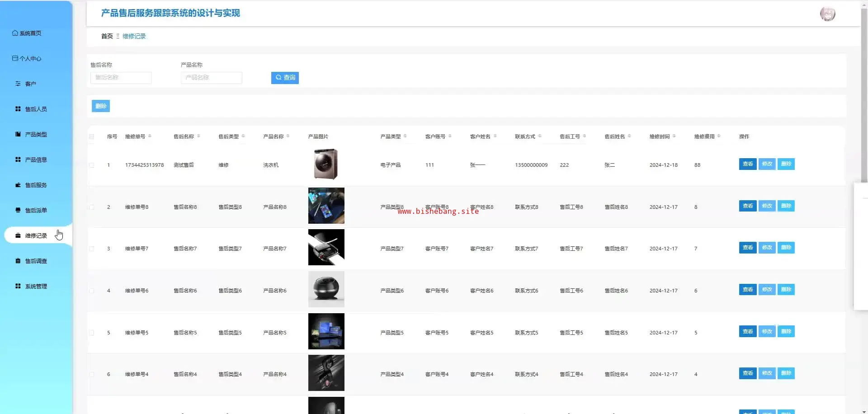The width and height of the screenshot is (868, 414).
Task: Open the 售后调查 sidebar menu
Action: (36, 261)
